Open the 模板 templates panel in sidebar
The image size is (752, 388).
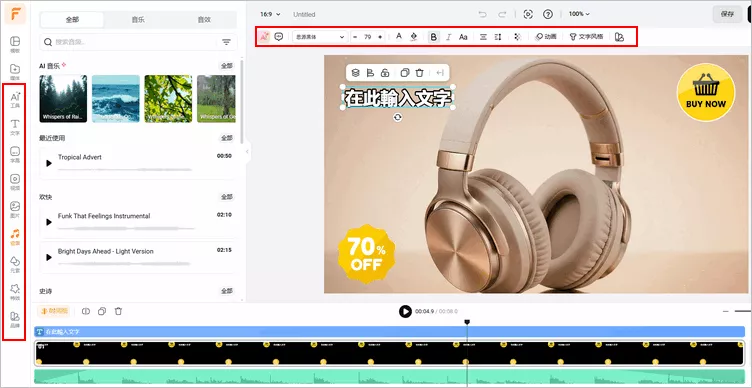pyautogui.click(x=15, y=44)
